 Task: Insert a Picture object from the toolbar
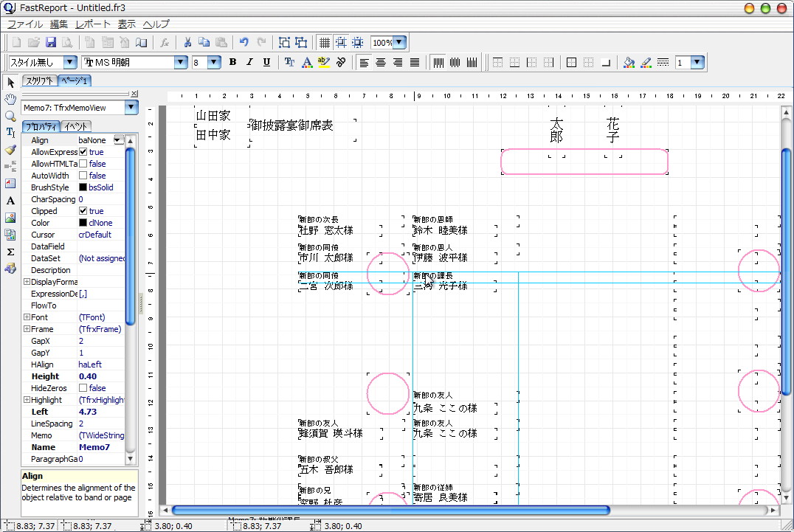[10, 218]
